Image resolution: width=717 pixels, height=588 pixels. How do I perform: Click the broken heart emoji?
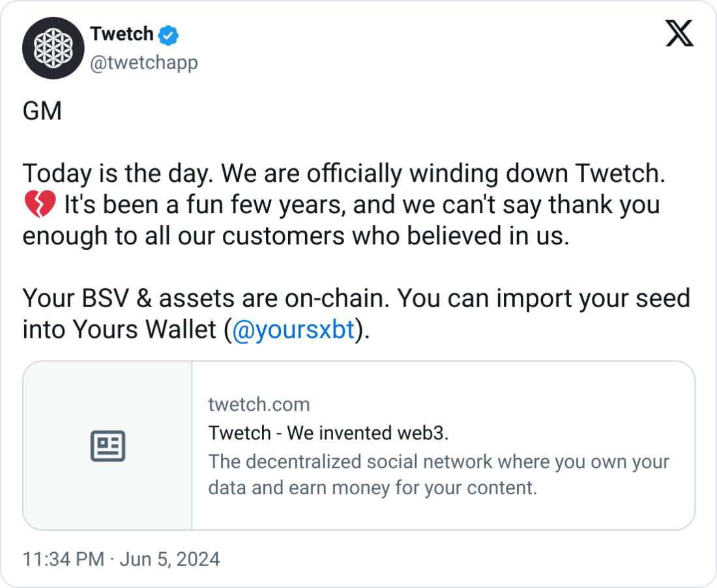[40, 205]
